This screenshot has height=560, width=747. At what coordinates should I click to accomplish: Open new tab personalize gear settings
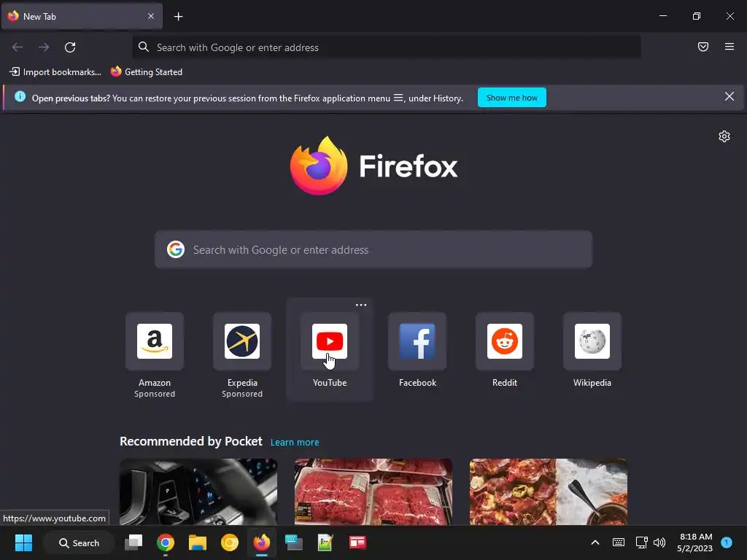[724, 136]
